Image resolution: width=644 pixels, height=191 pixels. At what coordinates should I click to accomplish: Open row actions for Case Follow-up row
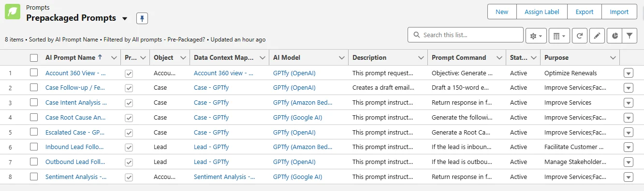click(x=628, y=88)
